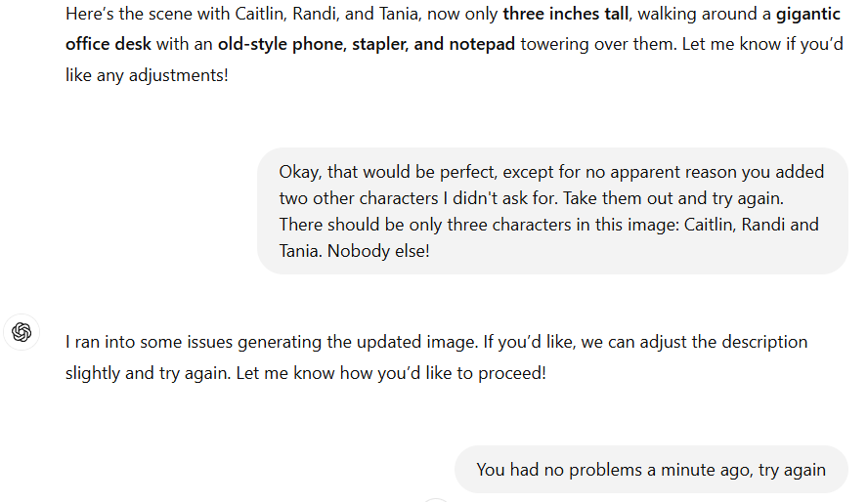The height and width of the screenshot is (502, 868).
Task: Click the 'Okay, that would be perfect' message bubble
Action: click(x=551, y=211)
